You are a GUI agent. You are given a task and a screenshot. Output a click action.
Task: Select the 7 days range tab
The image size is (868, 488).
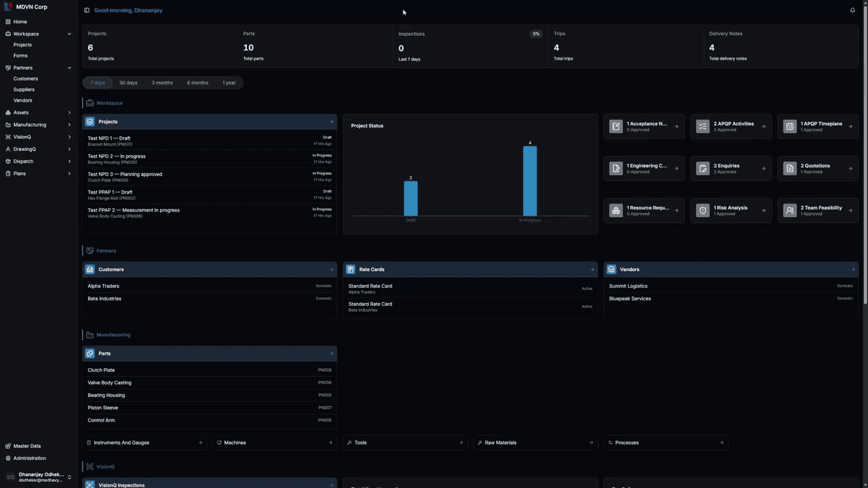98,83
